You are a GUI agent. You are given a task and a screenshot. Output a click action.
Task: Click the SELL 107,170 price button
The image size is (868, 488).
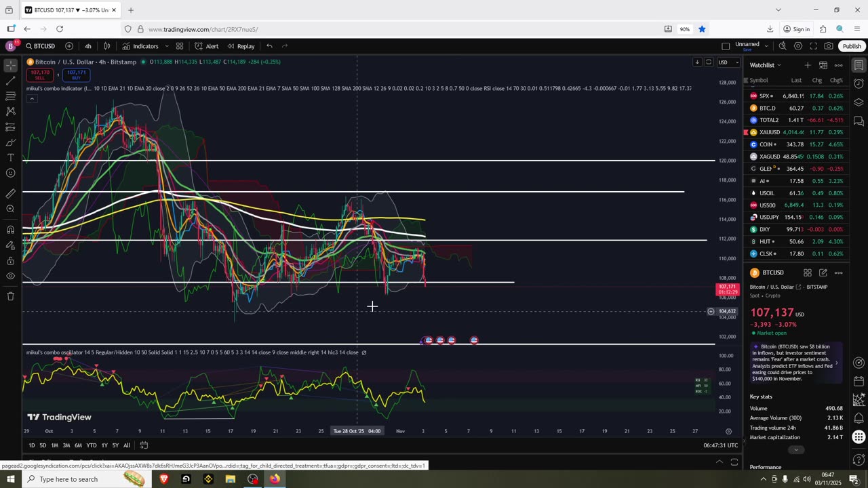(x=40, y=75)
